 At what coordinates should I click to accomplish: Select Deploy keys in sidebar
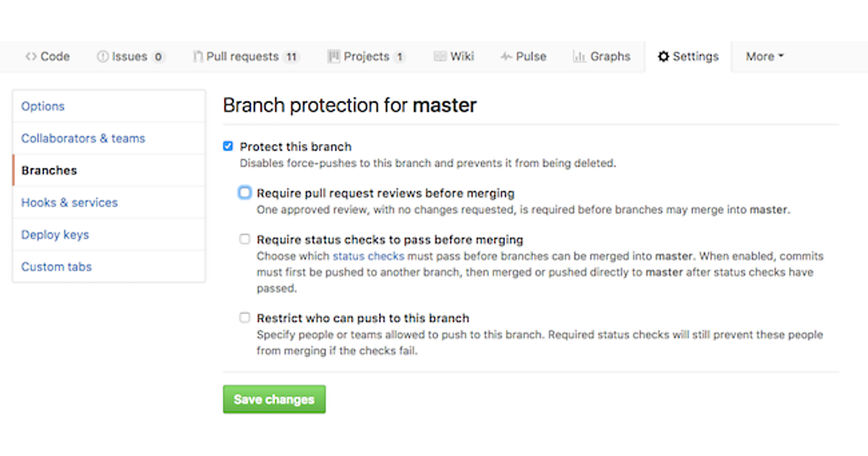[55, 235]
